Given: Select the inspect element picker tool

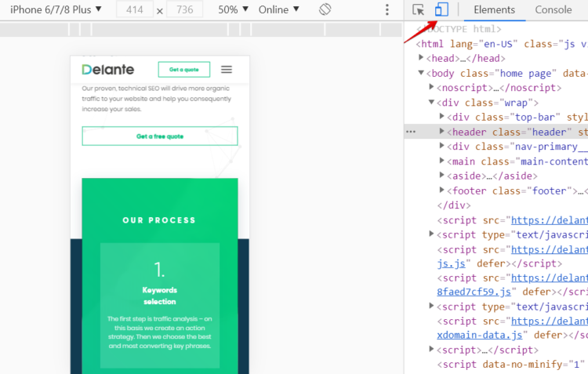Looking at the screenshot, I should pos(418,9).
